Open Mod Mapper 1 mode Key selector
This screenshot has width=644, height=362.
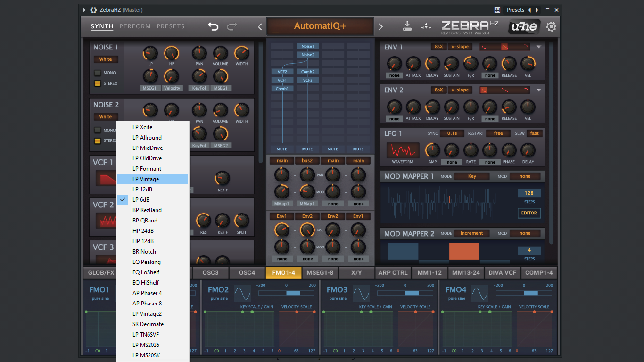coord(472,176)
